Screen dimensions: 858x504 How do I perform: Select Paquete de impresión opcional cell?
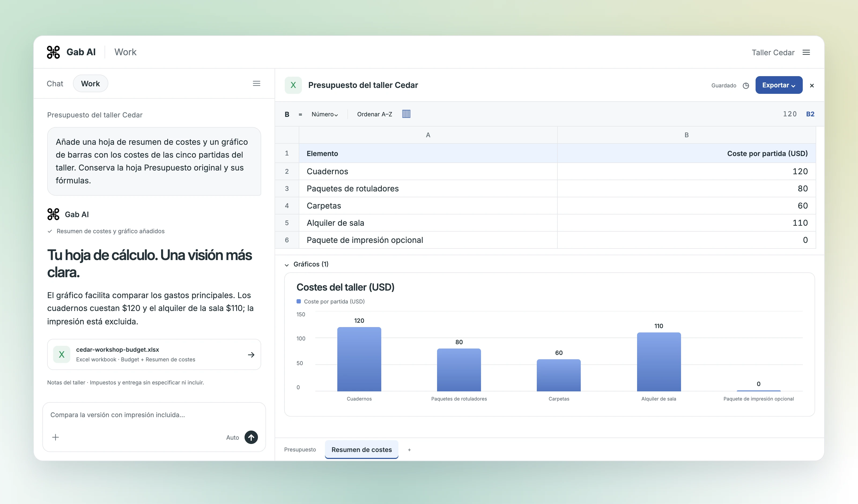tap(428, 240)
